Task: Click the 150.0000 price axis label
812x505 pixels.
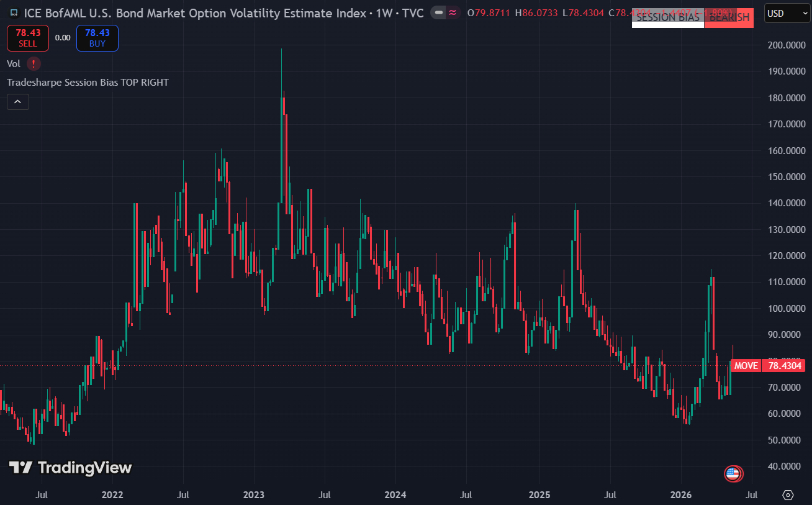Action: coord(786,176)
